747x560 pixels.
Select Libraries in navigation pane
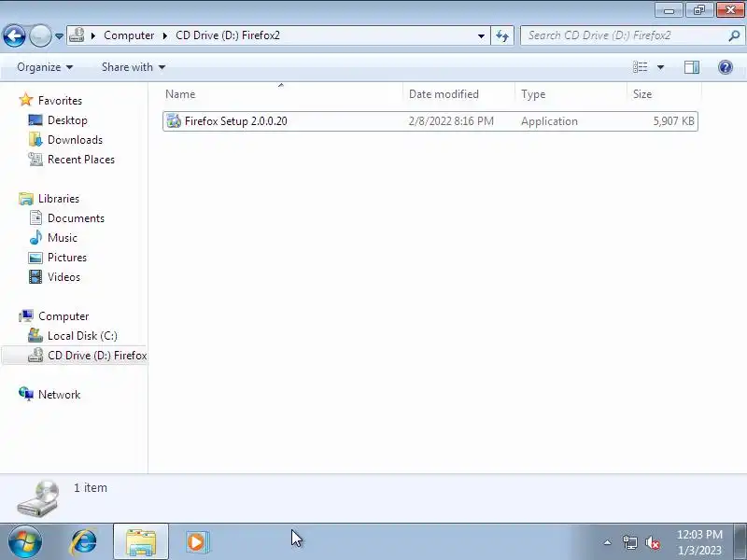pyautogui.click(x=59, y=199)
